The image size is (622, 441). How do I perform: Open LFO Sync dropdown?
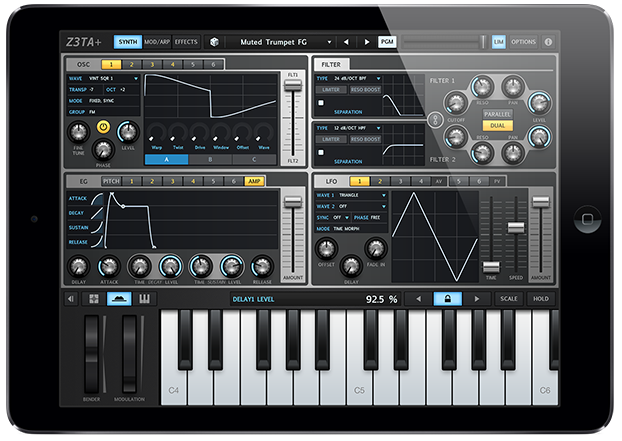tap(333, 217)
